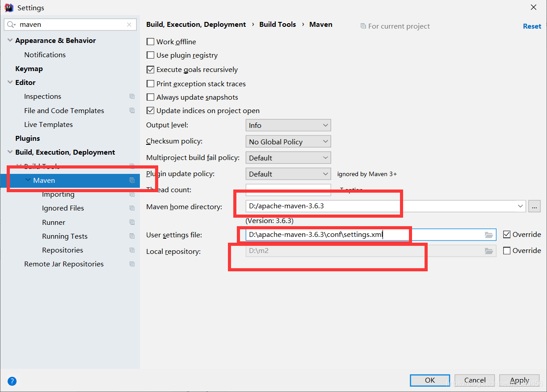Open the Checksum policy dropdown
The image size is (547, 392).
pos(288,142)
